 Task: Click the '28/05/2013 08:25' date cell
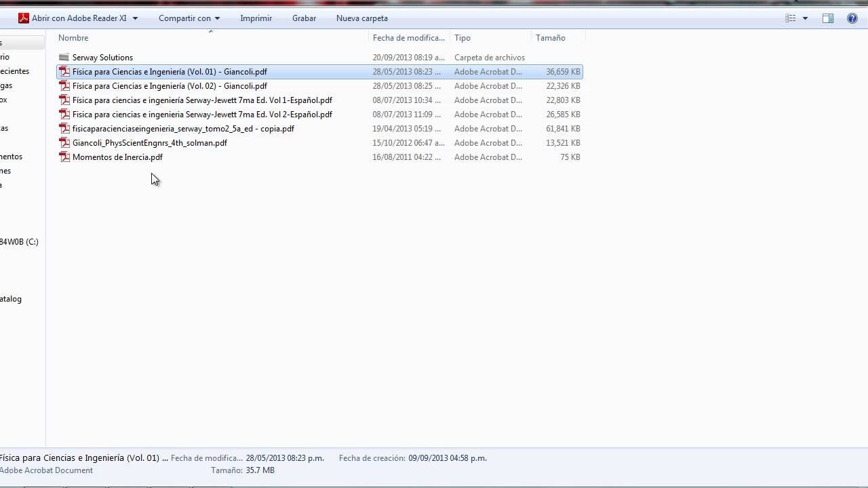[x=407, y=86]
